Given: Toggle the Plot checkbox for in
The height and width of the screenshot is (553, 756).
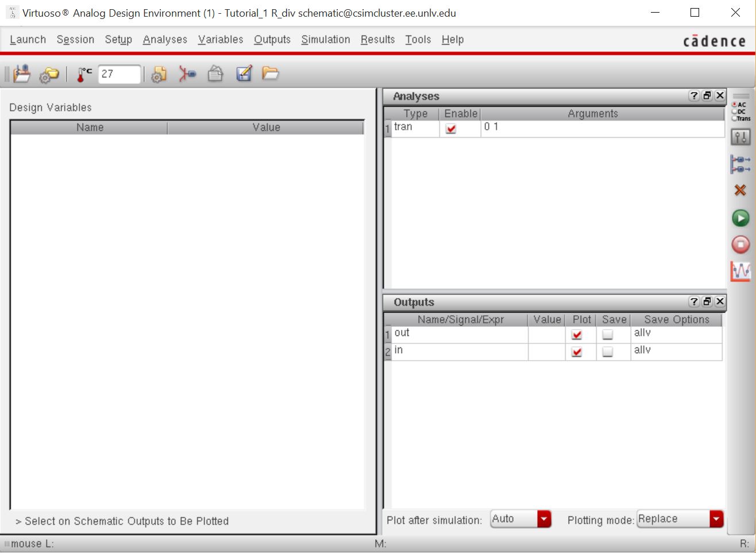Looking at the screenshot, I should (x=577, y=352).
